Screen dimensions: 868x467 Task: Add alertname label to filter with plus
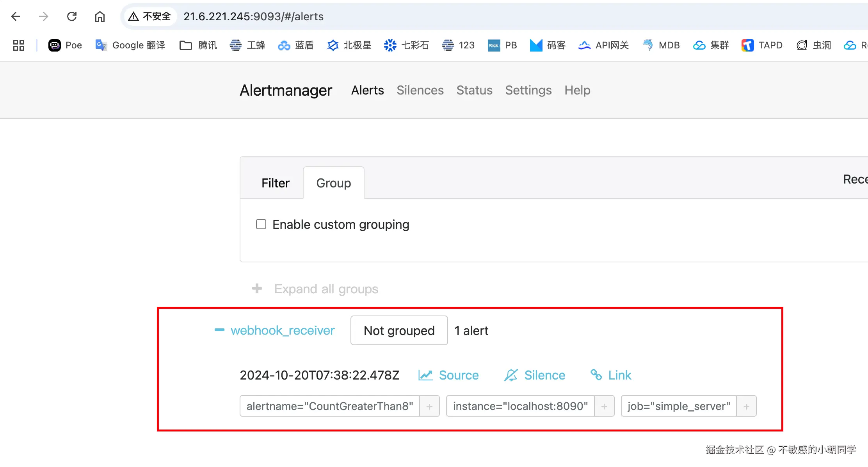(x=429, y=406)
